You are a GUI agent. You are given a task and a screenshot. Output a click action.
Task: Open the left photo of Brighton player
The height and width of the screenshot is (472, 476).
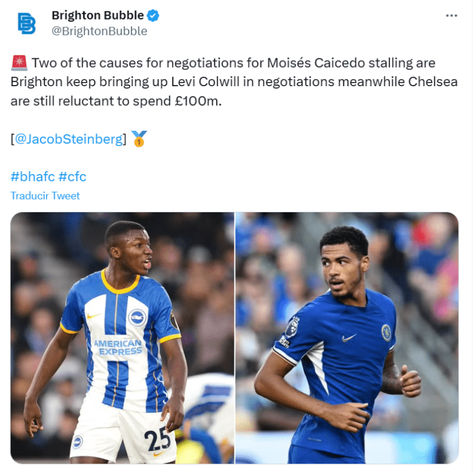point(123,338)
